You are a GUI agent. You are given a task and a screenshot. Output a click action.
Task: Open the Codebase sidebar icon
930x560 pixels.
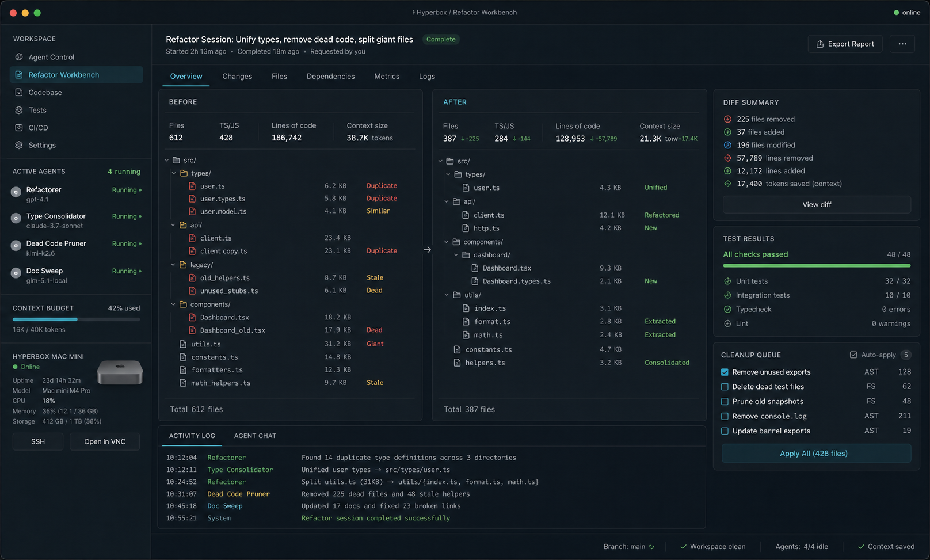pos(19,92)
